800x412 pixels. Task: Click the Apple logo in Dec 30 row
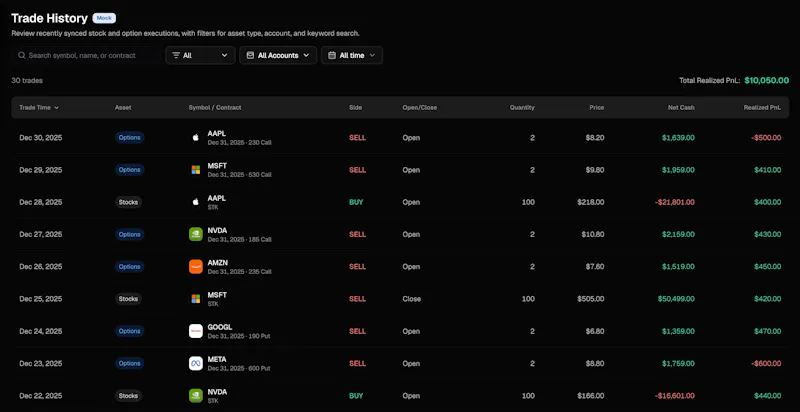(195, 138)
